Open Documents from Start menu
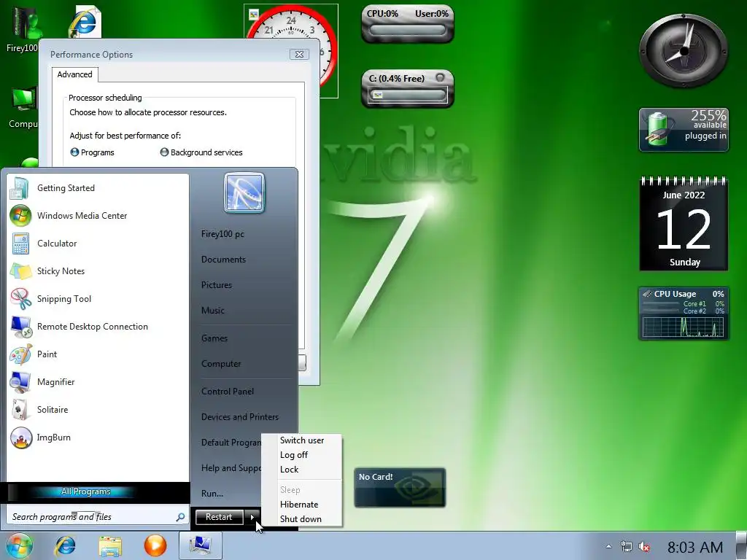747x560 pixels. (x=224, y=260)
